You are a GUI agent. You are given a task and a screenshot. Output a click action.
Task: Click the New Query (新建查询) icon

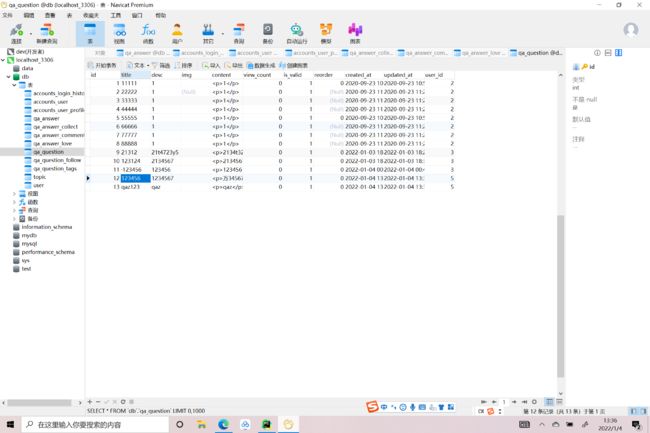point(47,34)
